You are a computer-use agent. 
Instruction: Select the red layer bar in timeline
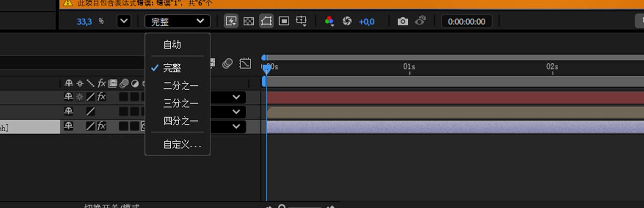455,98
